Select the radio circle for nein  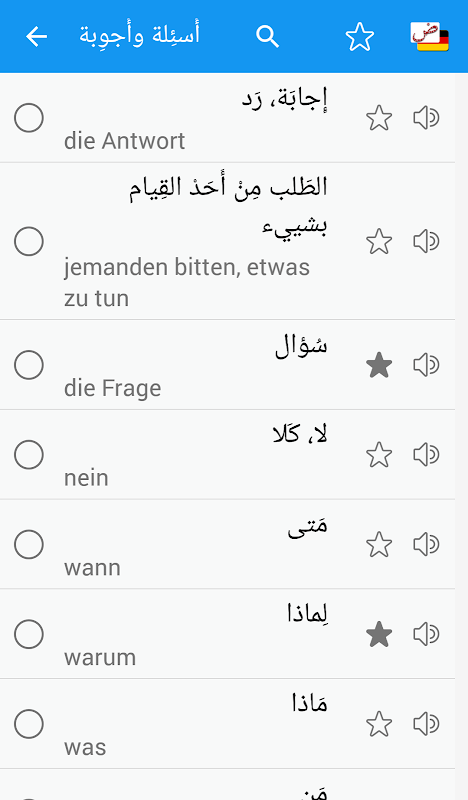click(29, 455)
